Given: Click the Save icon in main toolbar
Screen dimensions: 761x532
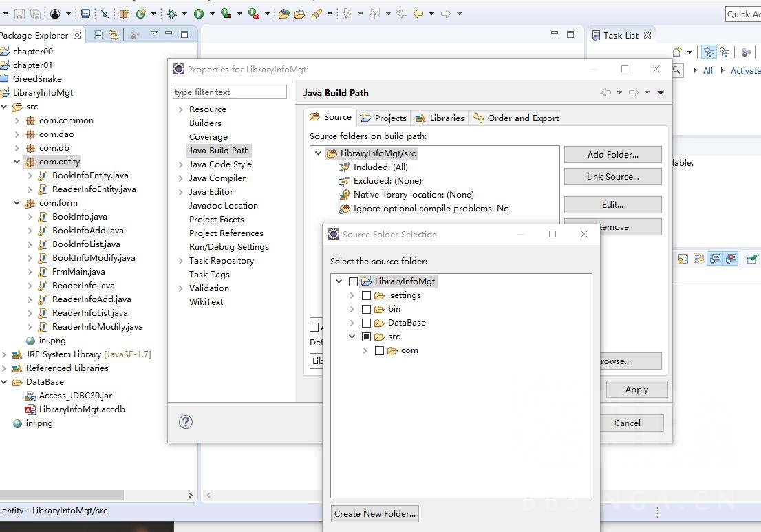Looking at the screenshot, I should point(19,13).
